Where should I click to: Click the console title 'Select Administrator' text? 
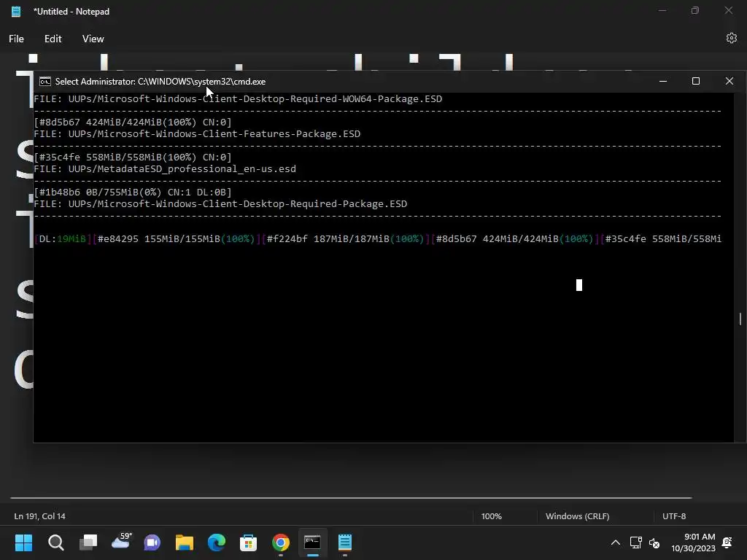pos(96,82)
